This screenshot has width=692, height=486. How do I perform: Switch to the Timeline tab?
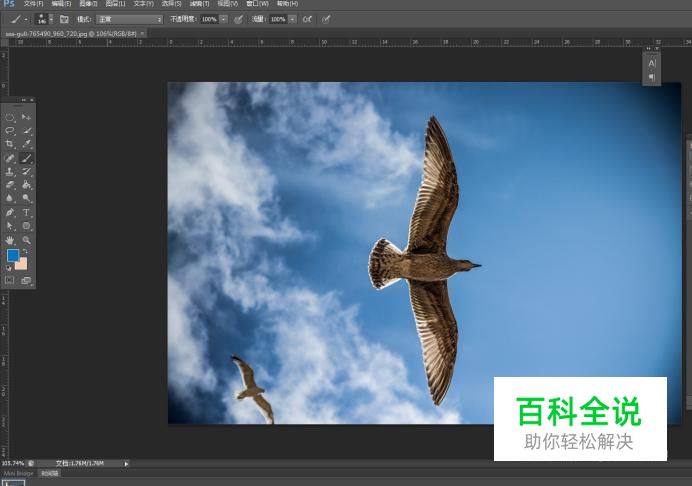49,473
